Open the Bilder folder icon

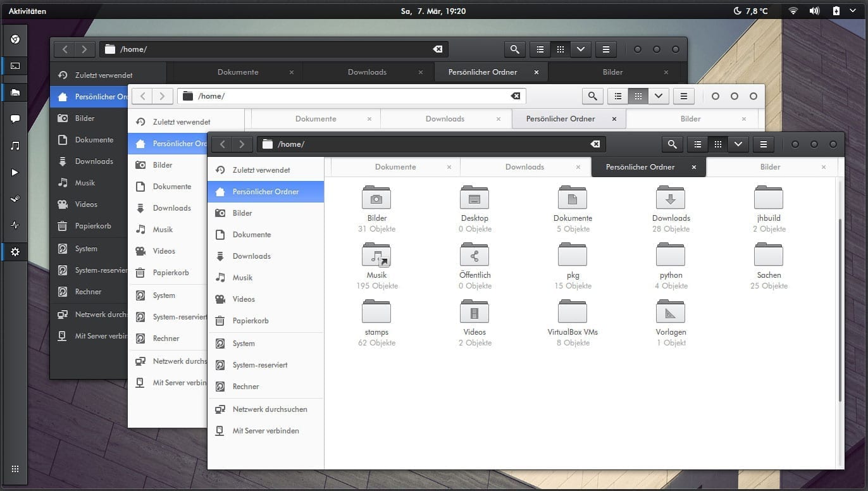coord(376,197)
